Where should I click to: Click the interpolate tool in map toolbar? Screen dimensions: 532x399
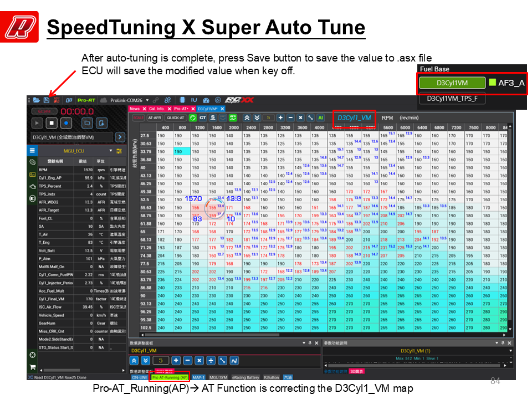(310, 117)
